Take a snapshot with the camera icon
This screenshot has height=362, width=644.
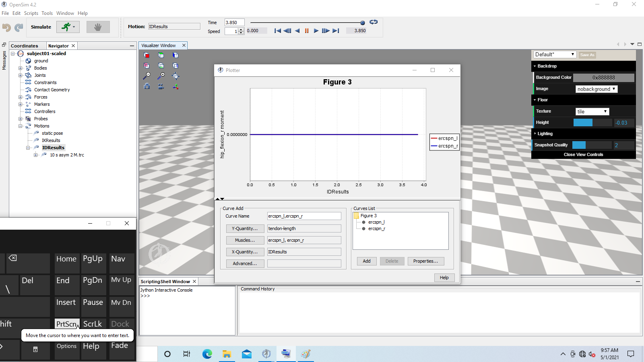147,86
